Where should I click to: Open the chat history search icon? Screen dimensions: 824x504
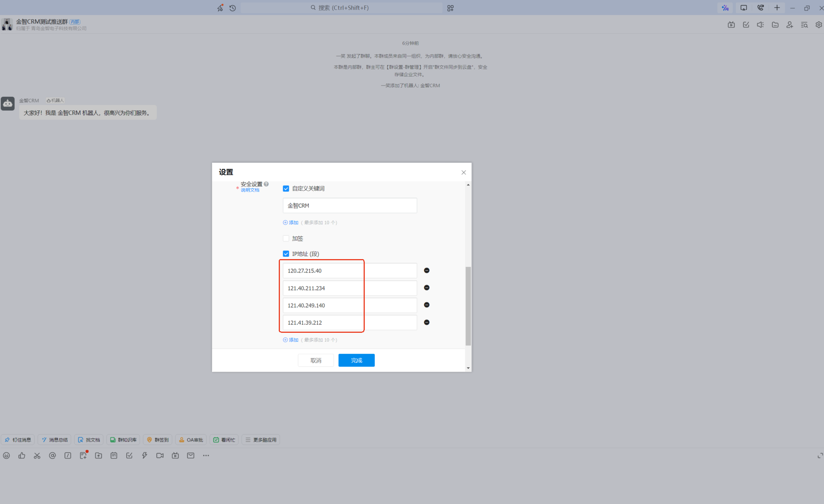[804, 25]
